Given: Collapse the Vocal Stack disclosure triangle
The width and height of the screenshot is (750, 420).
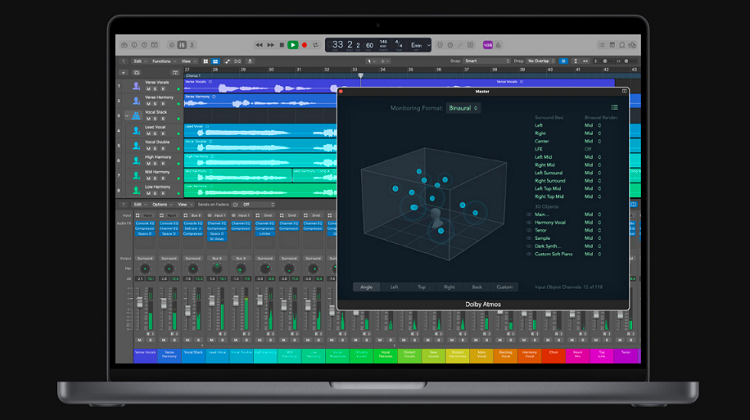Looking at the screenshot, I should [x=127, y=116].
